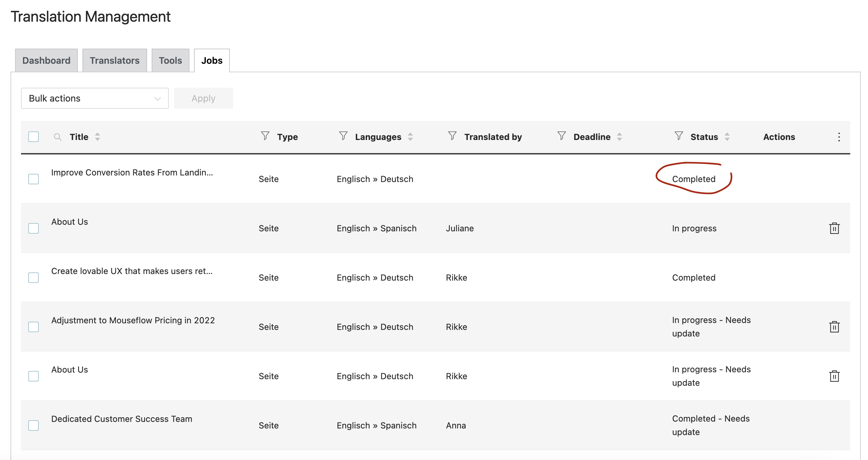Viewport: 868px width, 460px height.
Task: Go to the Tools tab
Action: pyautogui.click(x=170, y=60)
